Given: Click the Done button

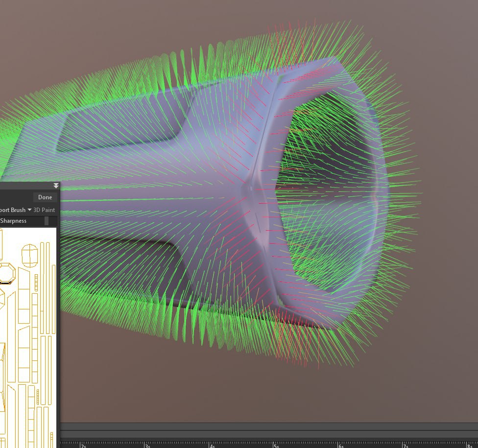Looking at the screenshot, I should 45,197.
